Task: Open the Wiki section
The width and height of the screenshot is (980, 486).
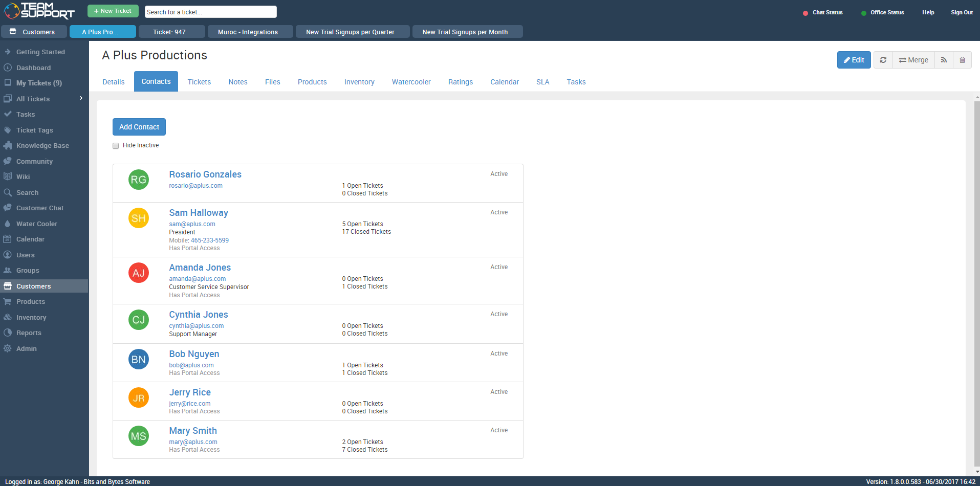Action: click(24, 176)
